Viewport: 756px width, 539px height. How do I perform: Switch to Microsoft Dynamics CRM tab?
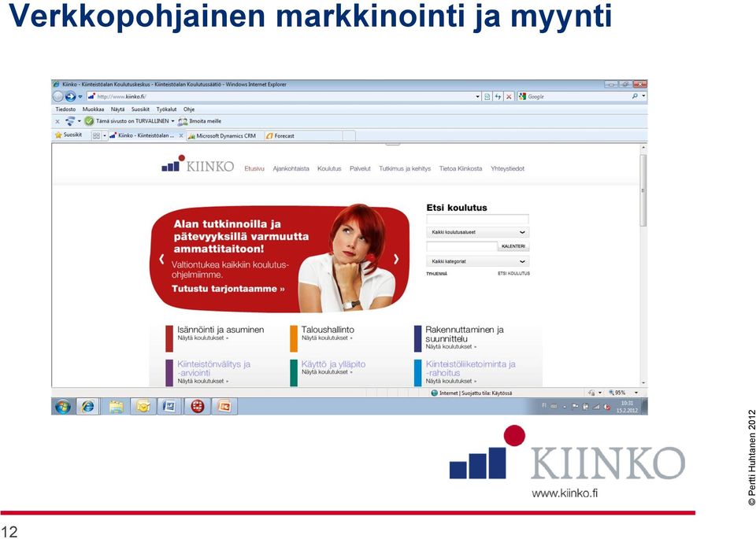(225, 136)
